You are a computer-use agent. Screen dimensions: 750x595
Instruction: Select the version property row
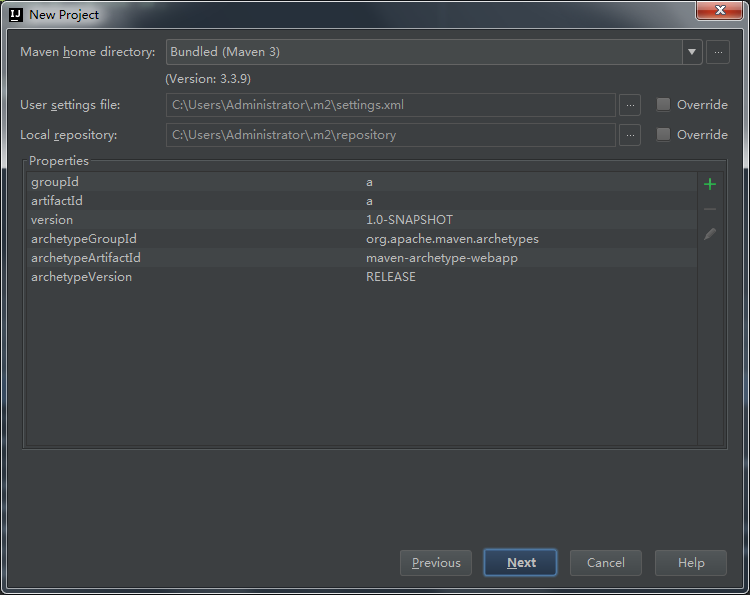(x=362, y=220)
